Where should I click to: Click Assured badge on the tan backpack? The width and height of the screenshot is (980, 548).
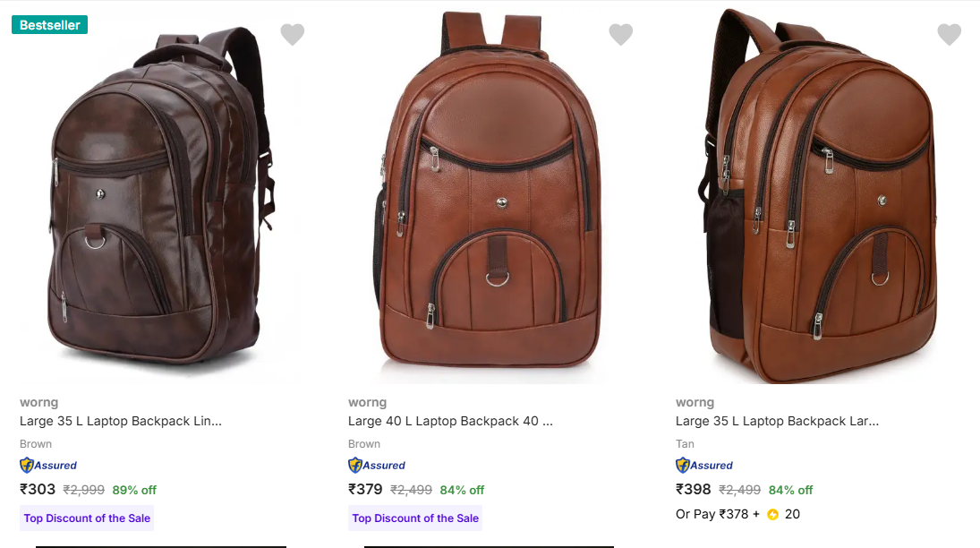pos(704,466)
